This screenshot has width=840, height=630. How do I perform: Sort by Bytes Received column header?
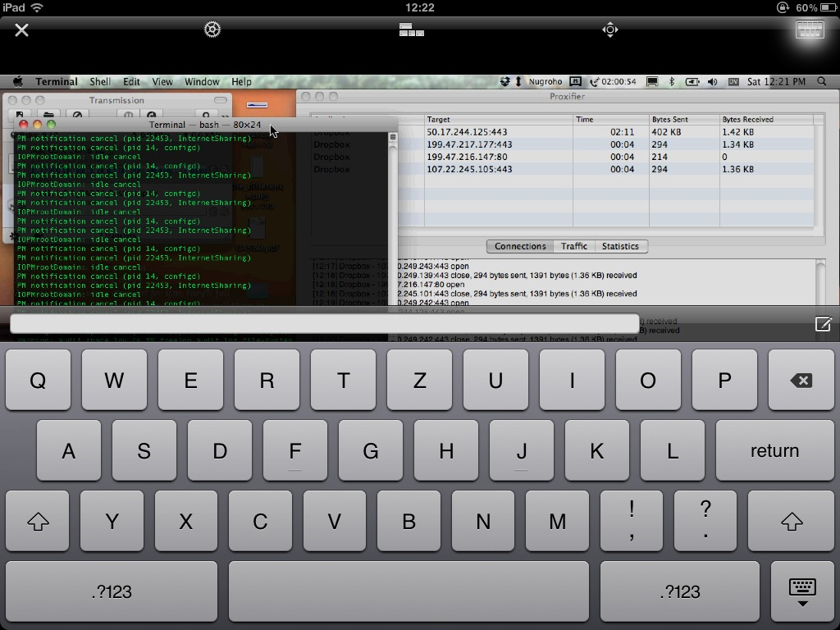(766, 120)
